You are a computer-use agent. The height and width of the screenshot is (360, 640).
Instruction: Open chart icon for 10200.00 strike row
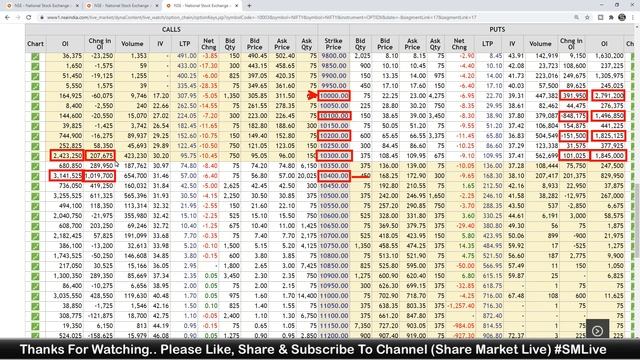(36, 136)
